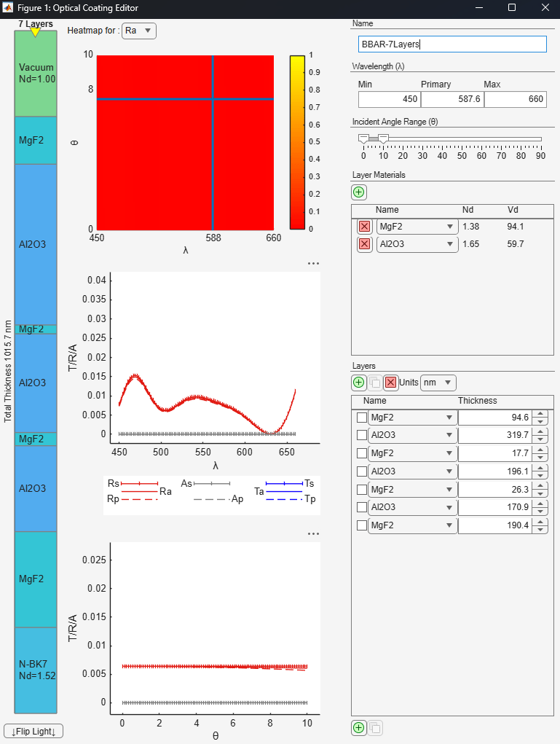560x744 pixels.
Task: Check the 17.7 nm MgF2 layer checkbox
Action: click(362, 453)
